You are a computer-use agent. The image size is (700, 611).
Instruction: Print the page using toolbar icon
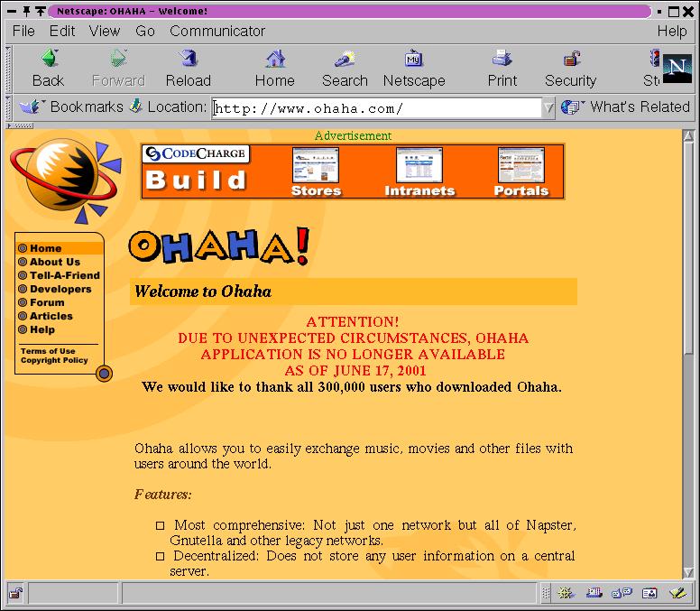(x=502, y=58)
